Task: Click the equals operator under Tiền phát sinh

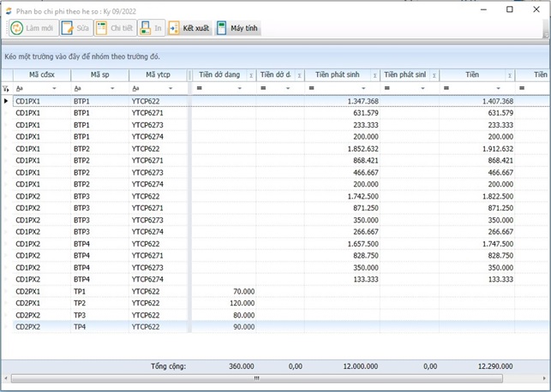Action: (311, 88)
